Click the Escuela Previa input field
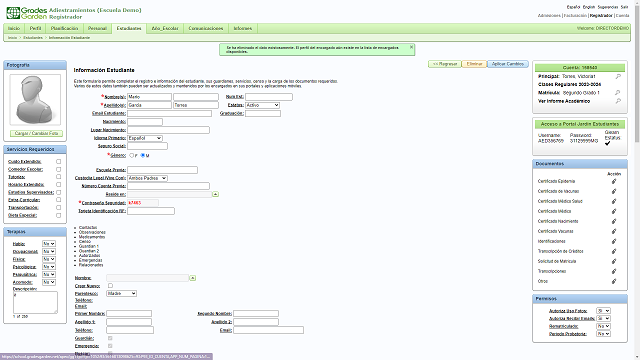 [162, 170]
